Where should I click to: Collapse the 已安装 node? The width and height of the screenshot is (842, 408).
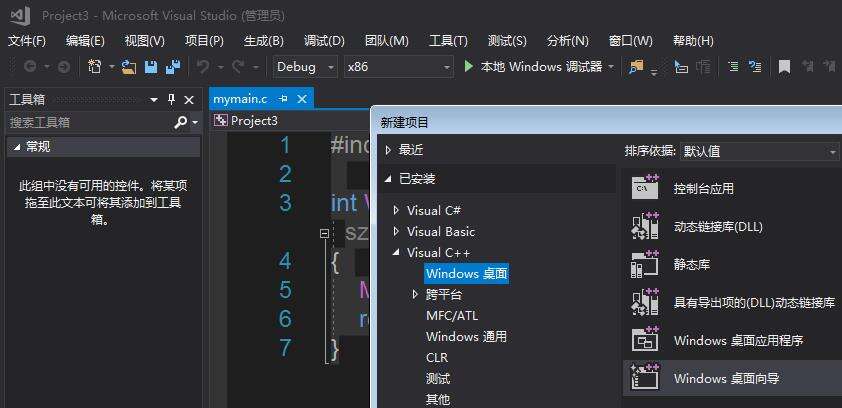388,179
